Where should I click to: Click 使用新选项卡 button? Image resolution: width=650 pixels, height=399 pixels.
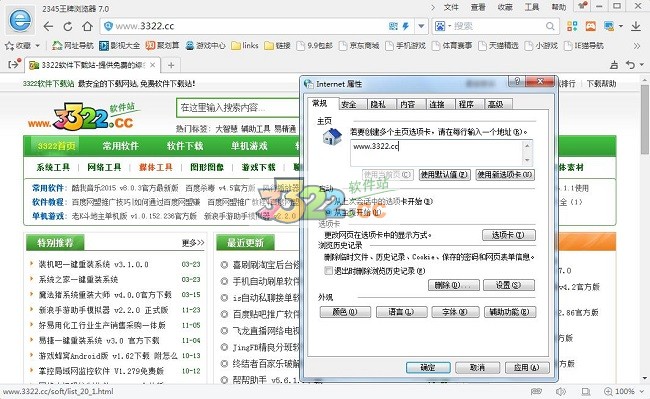pyautogui.click(x=505, y=174)
